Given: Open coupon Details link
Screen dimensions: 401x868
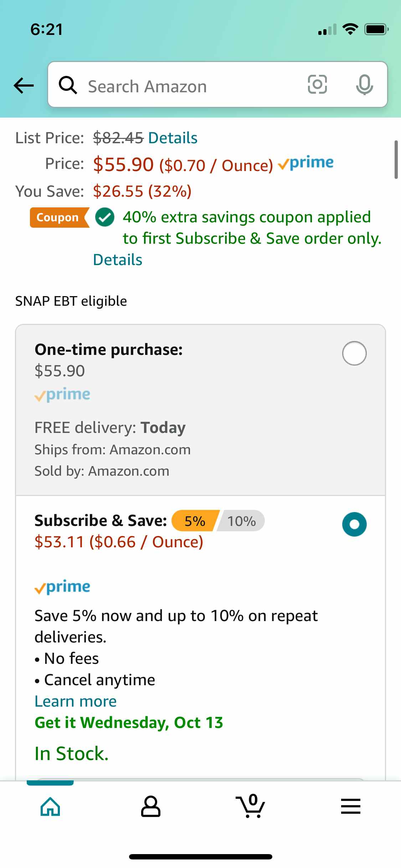Looking at the screenshot, I should click(x=118, y=260).
